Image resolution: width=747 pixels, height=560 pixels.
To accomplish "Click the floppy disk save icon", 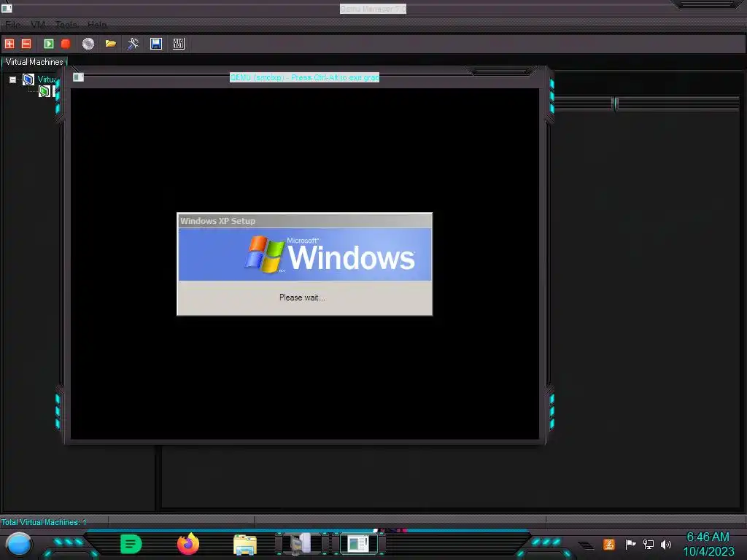I will tap(156, 44).
